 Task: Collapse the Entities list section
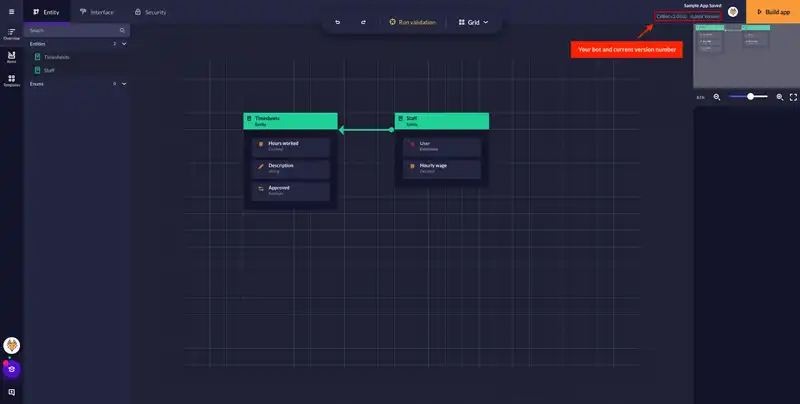pyautogui.click(x=123, y=44)
